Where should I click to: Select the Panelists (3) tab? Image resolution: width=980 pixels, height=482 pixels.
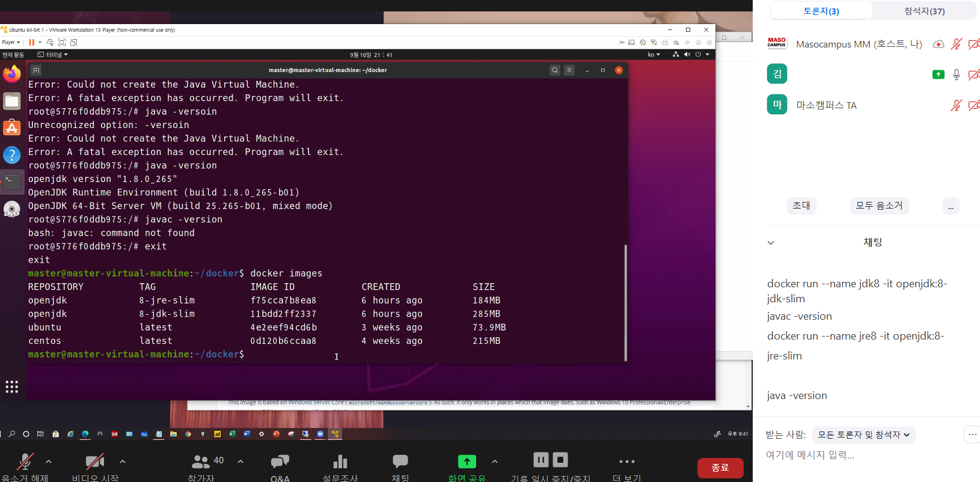pos(821,11)
